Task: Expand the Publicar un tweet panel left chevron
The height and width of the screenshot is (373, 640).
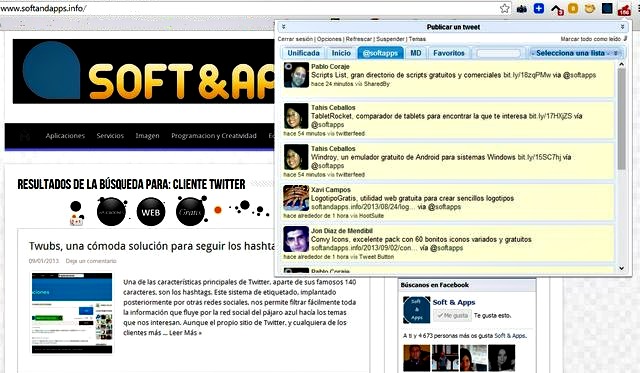Action: pyautogui.click(x=283, y=27)
